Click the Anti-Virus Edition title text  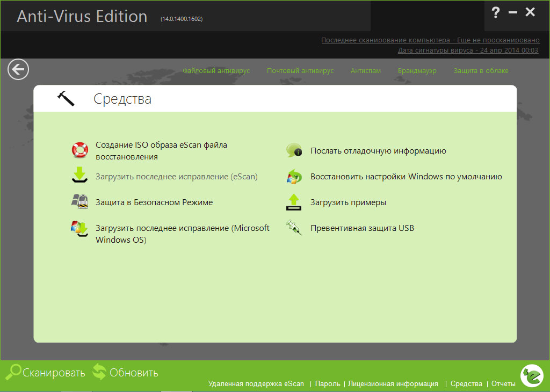point(82,17)
